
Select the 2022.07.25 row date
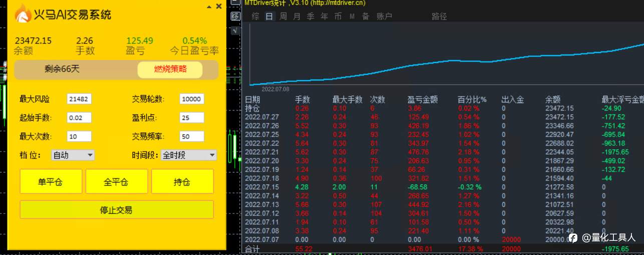261,134
